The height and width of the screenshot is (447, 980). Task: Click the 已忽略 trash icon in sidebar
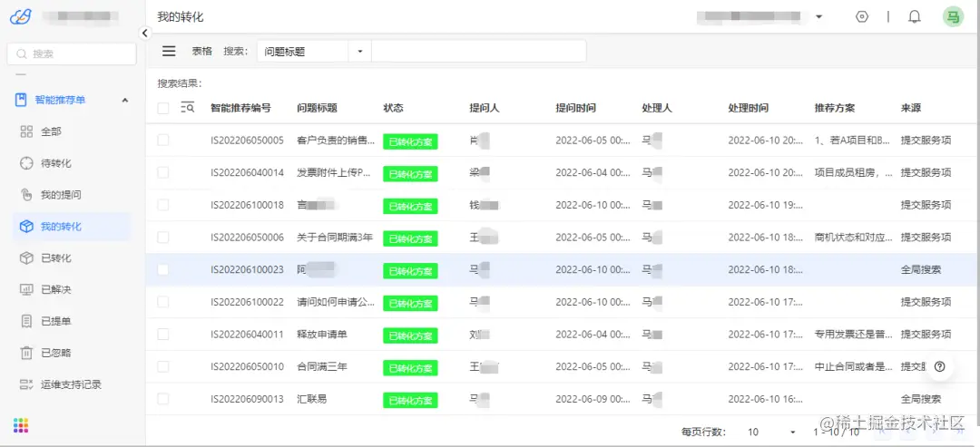pos(26,353)
